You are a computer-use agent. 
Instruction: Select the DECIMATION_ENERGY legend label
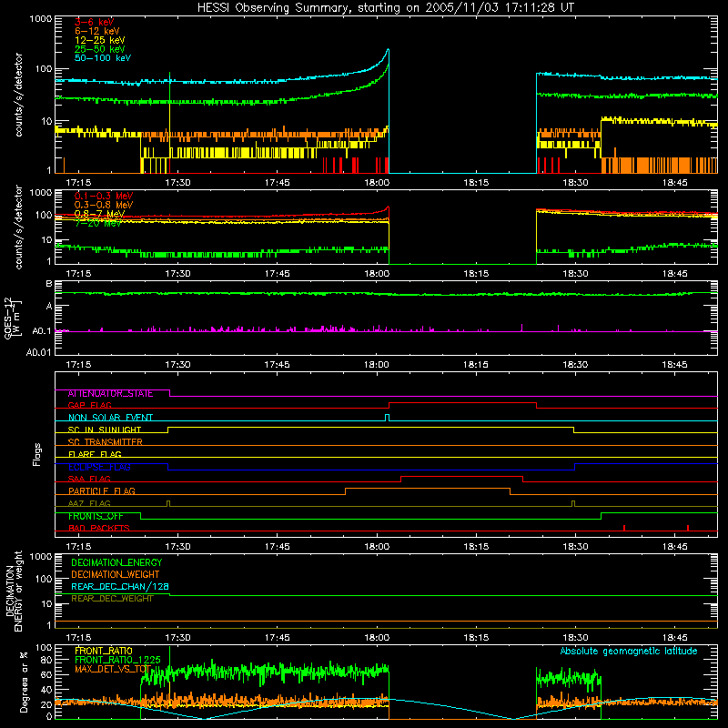pos(116,562)
